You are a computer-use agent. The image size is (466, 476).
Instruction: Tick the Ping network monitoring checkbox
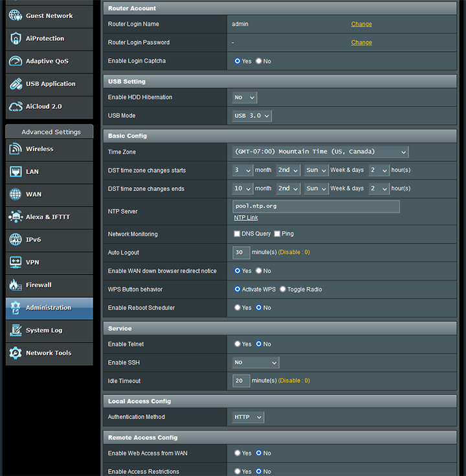[277, 234]
